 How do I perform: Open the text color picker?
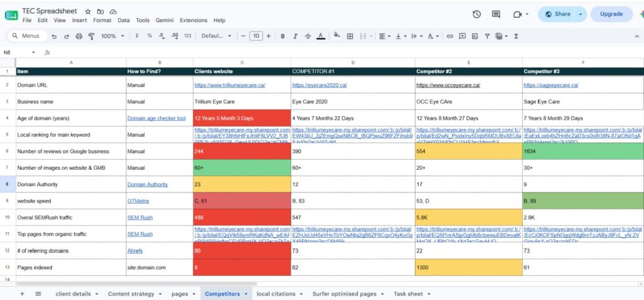(x=321, y=36)
